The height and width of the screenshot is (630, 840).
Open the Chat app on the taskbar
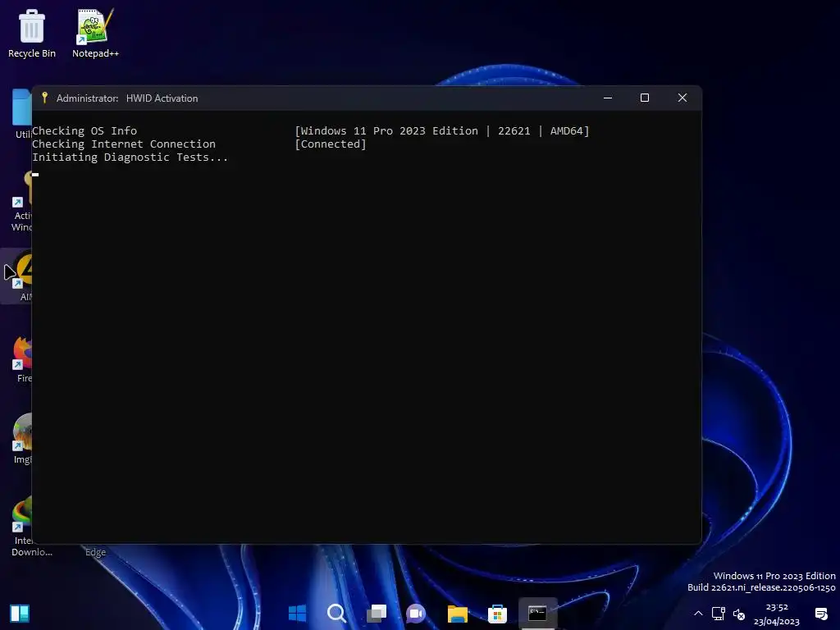click(x=416, y=613)
